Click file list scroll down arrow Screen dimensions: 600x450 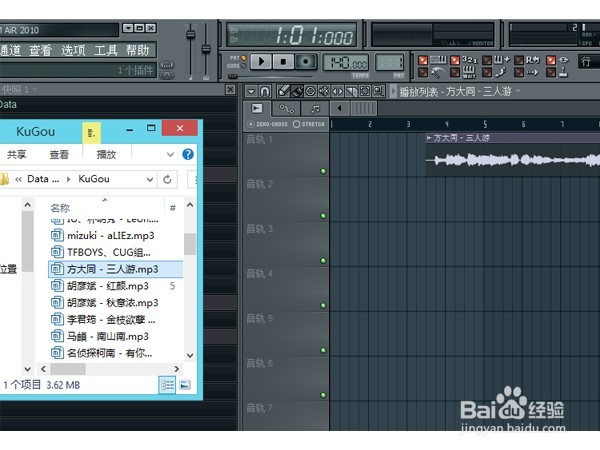[190, 355]
